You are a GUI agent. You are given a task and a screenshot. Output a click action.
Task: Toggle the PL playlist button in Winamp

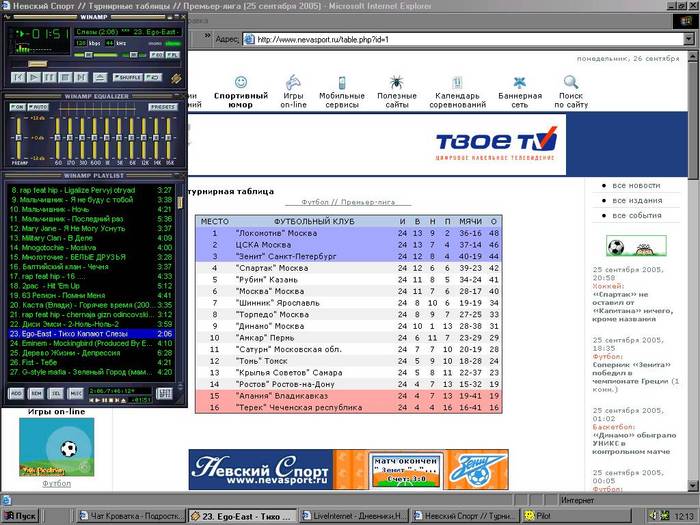pos(172,55)
